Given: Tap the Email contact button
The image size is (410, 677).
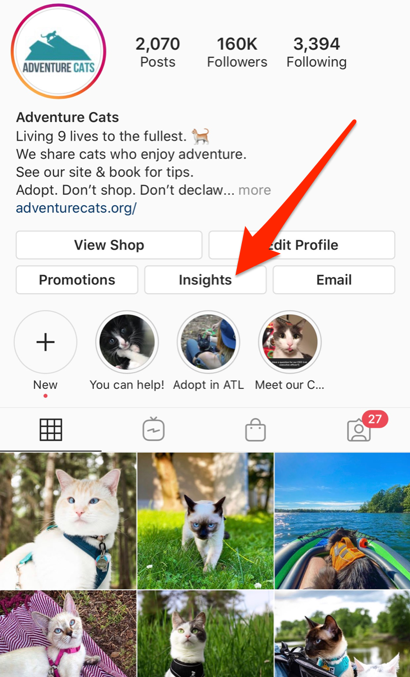Looking at the screenshot, I should point(334,280).
